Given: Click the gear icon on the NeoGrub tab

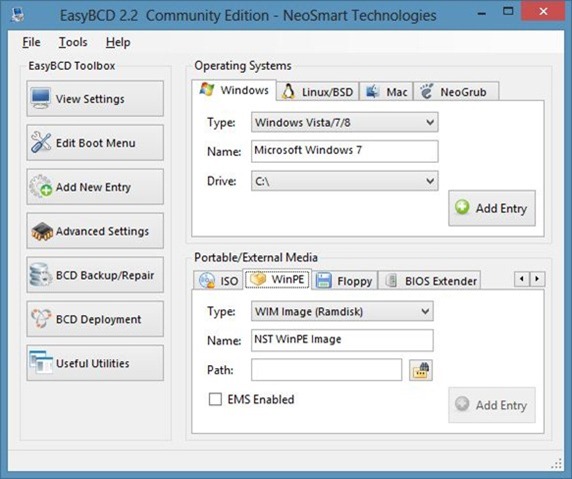Looking at the screenshot, I should [426, 91].
